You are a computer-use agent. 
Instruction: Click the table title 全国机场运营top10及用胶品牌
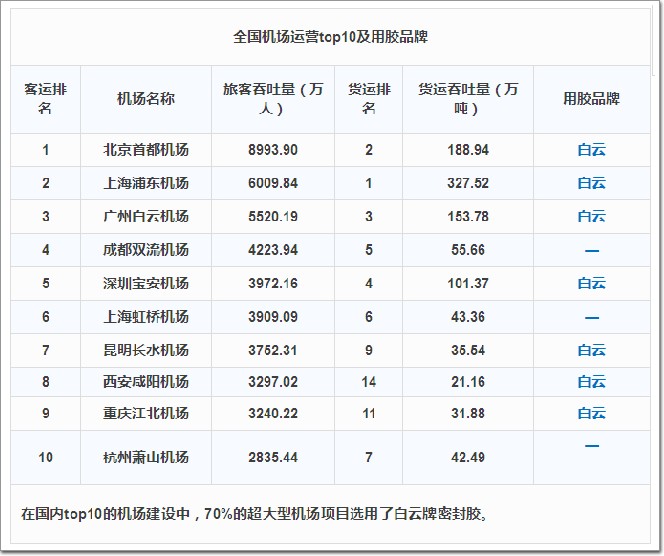(x=331, y=37)
